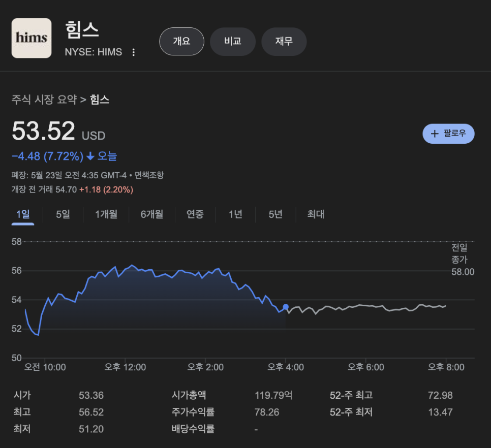The image size is (491, 448).
Task: Click the 최저 value 51.20
Action: tap(91, 429)
